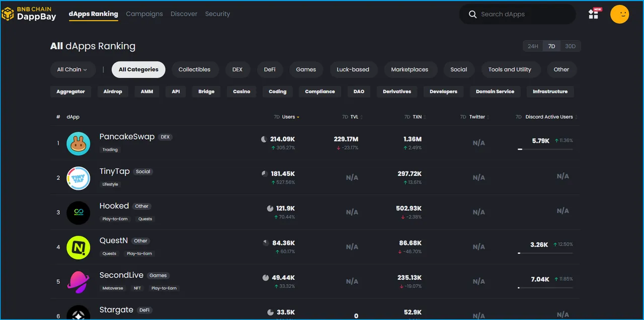The image size is (644, 320).
Task: Click the search magnifier icon
Action: [472, 14]
